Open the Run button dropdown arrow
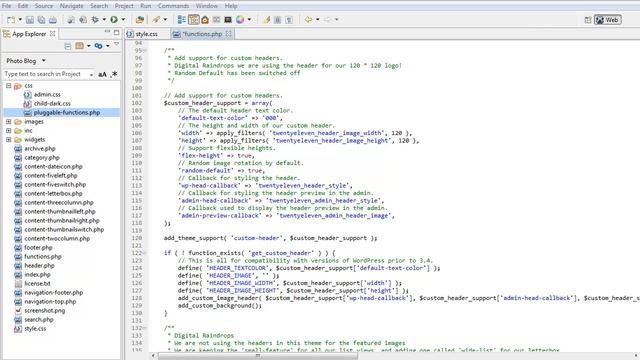This screenshot has width=640, height=360. click(x=123, y=20)
